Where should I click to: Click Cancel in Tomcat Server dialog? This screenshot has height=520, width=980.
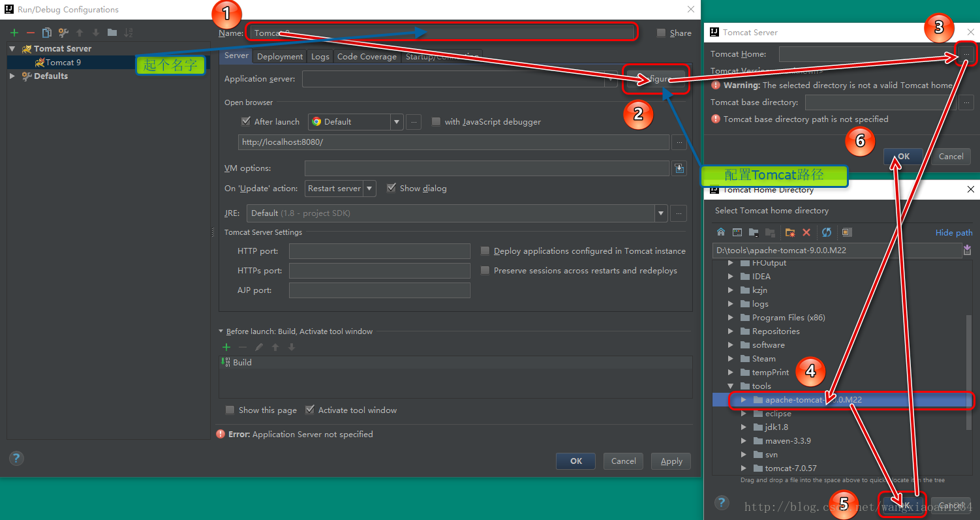point(951,157)
